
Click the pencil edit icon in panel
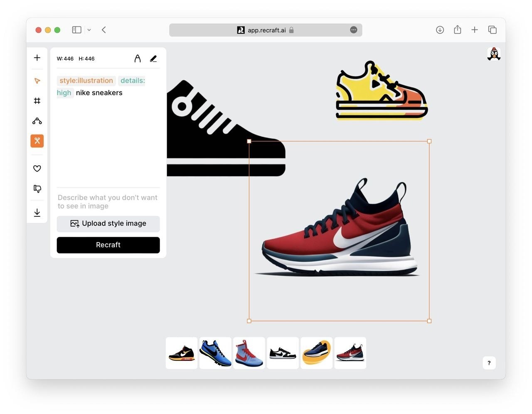coord(153,59)
